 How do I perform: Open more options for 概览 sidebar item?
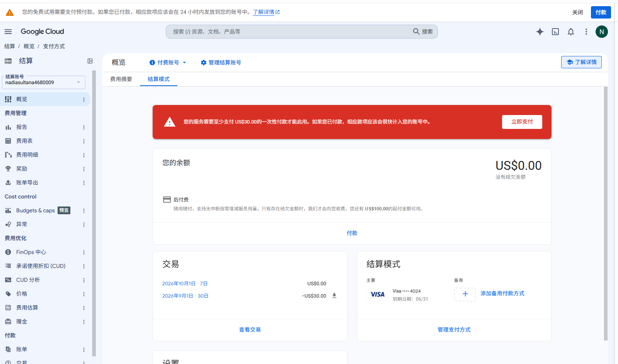(x=84, y=100)
